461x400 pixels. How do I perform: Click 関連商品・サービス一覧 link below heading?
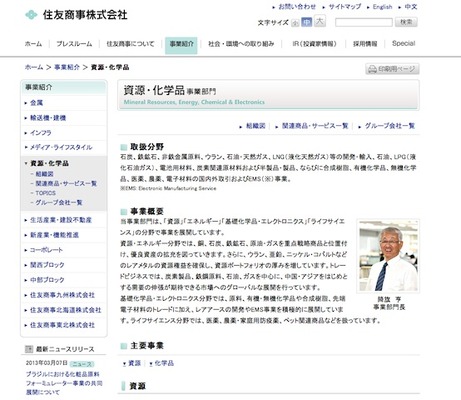pos(315,126)
